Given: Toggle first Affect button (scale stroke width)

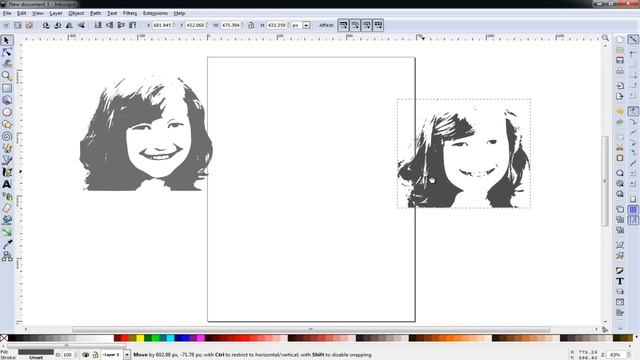Looking at the screenshot, I should coord(343,25).
